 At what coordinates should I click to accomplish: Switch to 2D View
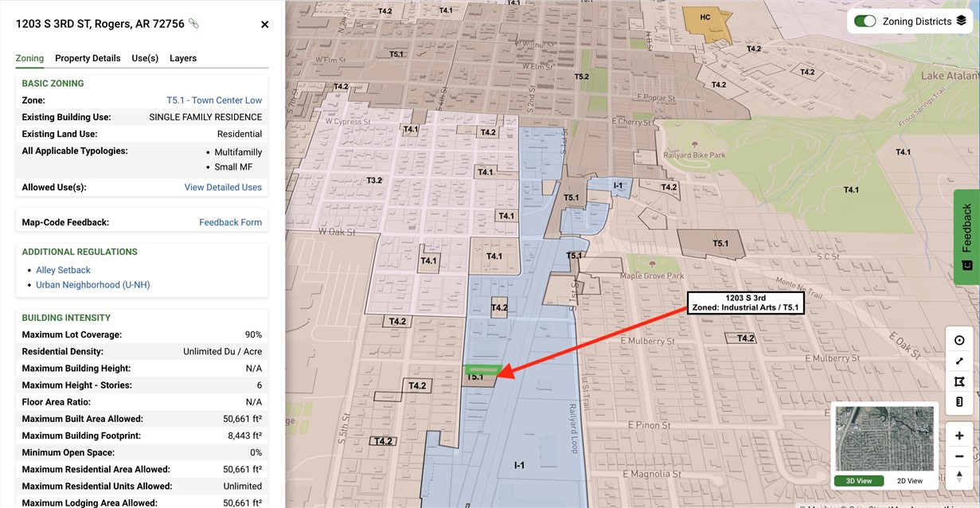pos(909,481)
